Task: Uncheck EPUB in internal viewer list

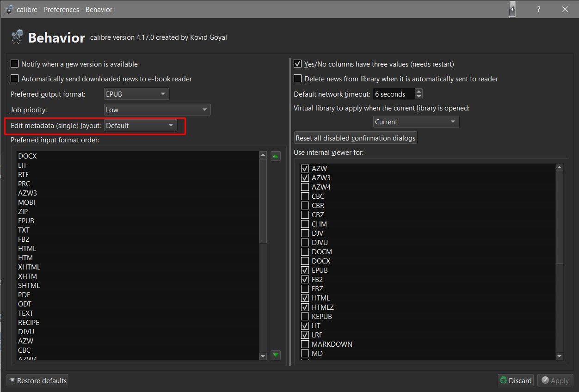Action: click(305, 270)
